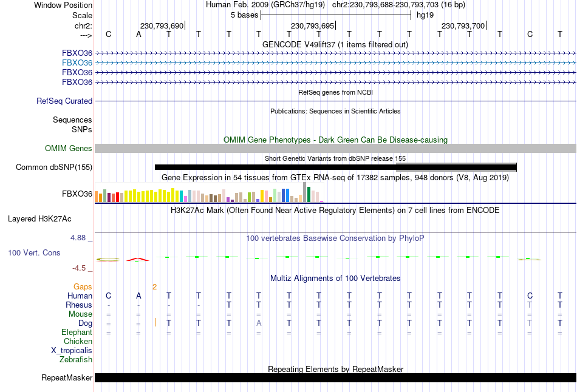577x392 pixels.
Task: Click the Human alignment row label
Action: 80,296
